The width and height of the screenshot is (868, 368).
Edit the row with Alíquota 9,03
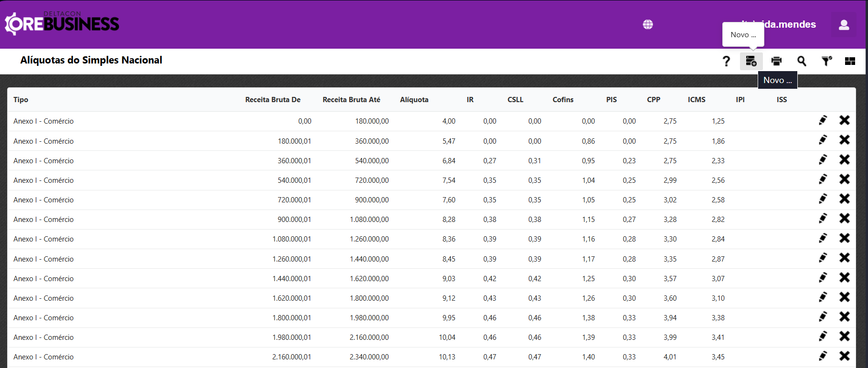point(823,278)
